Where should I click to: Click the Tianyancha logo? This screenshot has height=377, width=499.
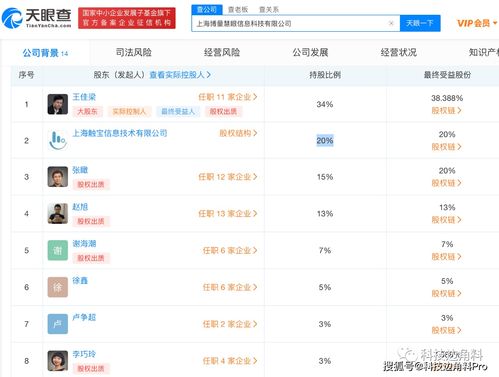coord(37,18)
